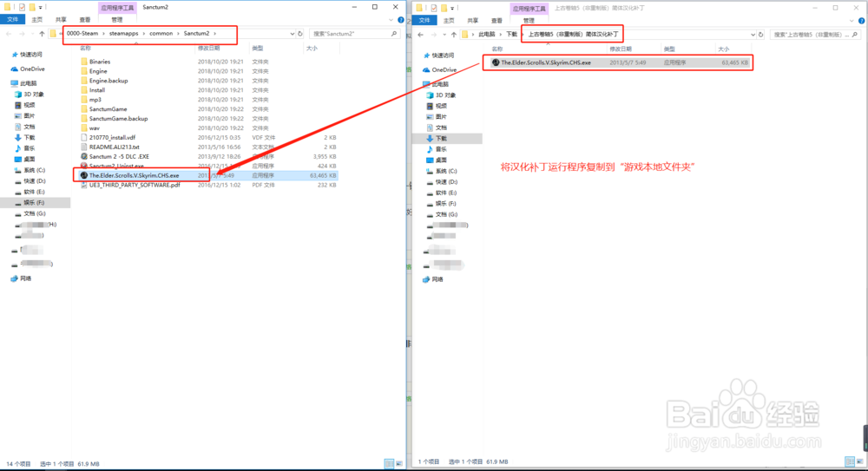Expand the ribbon in 汉化补丁 window
868x471 pixels.
point(852,21)
